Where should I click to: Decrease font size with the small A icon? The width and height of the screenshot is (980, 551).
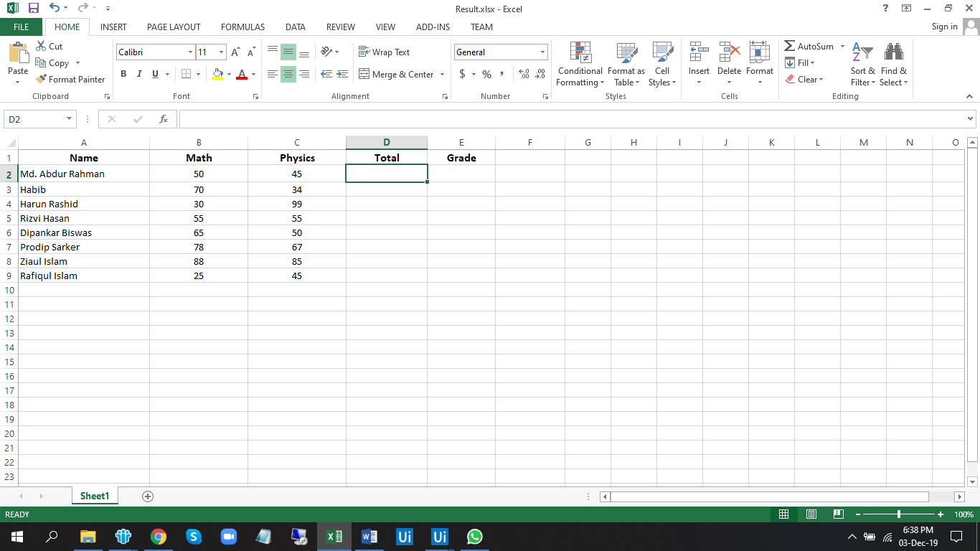coord(251,52)
